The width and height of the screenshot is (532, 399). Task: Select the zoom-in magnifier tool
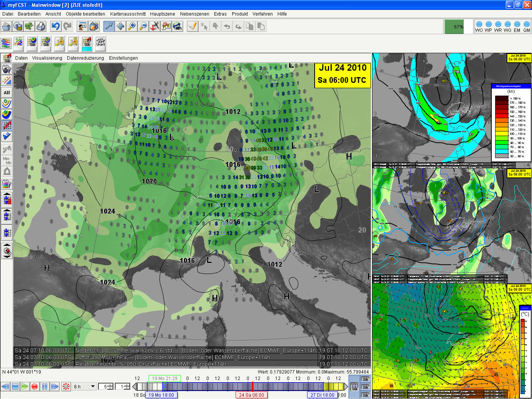tap(132, 27)
